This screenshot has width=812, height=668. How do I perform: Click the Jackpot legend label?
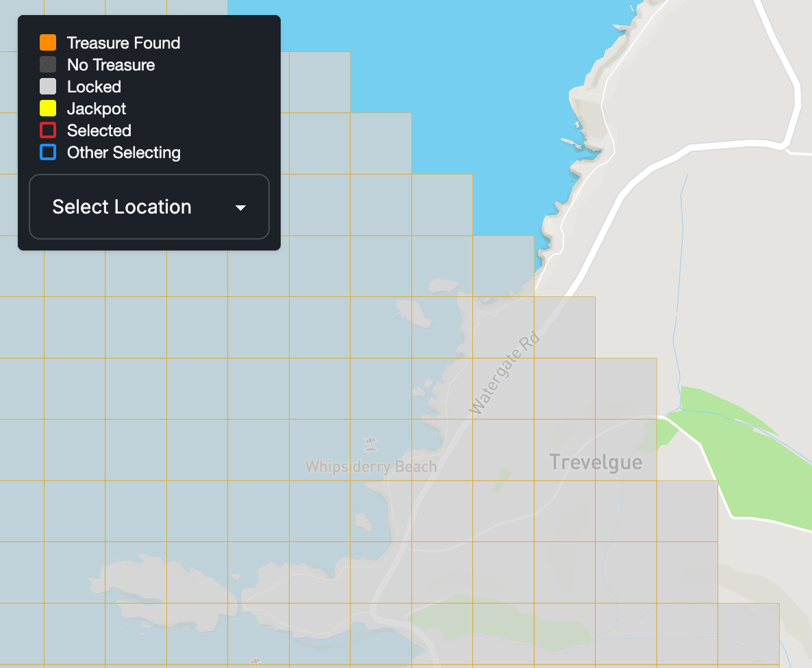[x=97, y=109]
